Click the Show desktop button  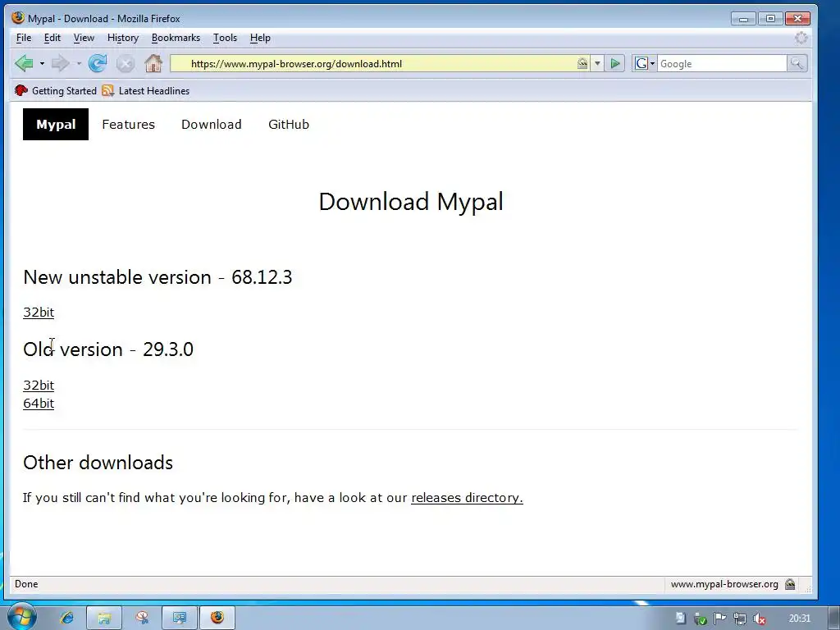[834, 618]
